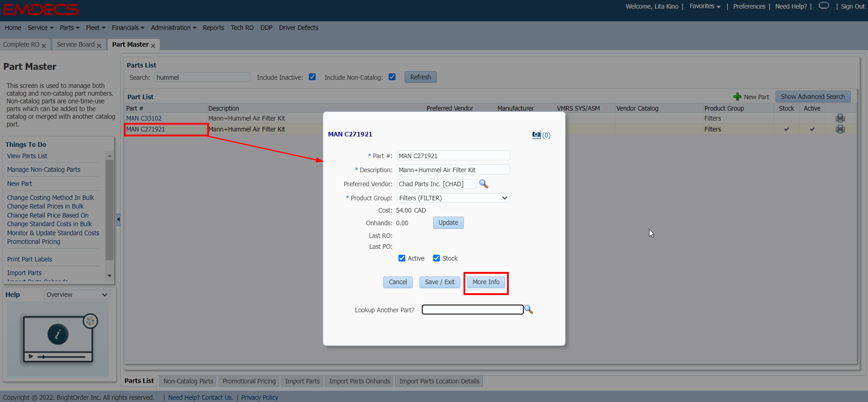Switch to the Complete RO tab
Screen dimensions: 868x402
pyautogui.click(x=21, y=44)
